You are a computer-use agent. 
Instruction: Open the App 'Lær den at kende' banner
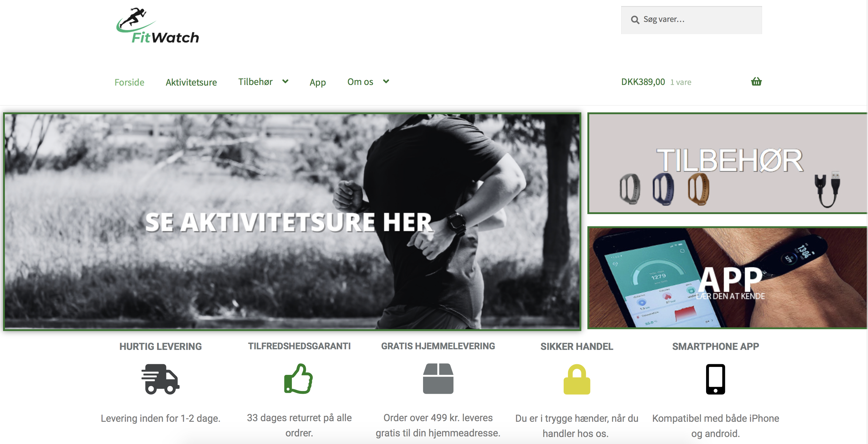pyautogui.click(x=728, y=278)
